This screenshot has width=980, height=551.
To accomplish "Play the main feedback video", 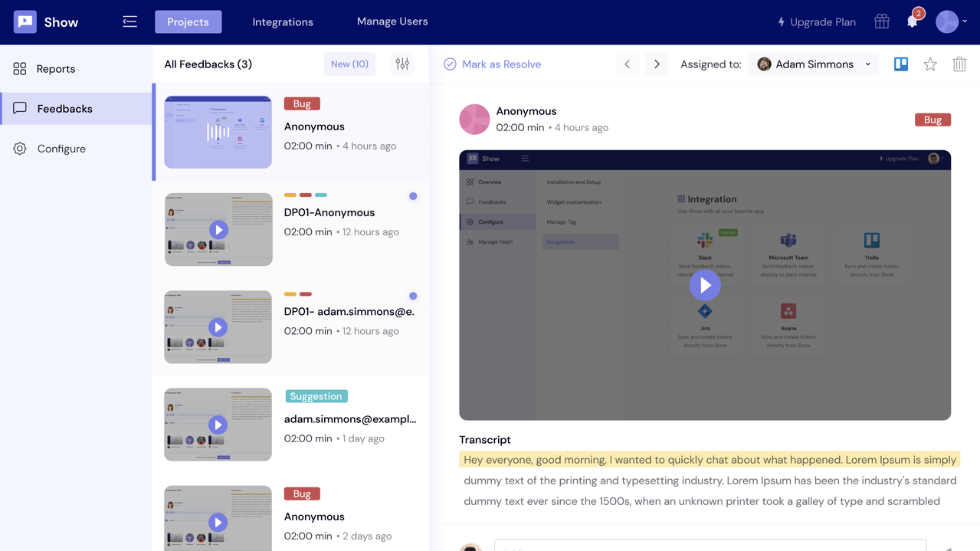I will coord(705,285).
